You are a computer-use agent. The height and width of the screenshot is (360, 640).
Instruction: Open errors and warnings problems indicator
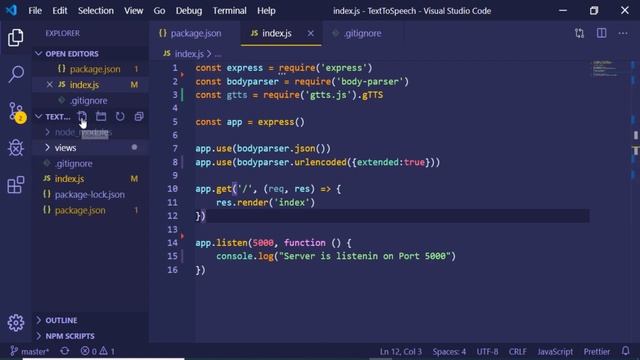[x=98, y=351]
